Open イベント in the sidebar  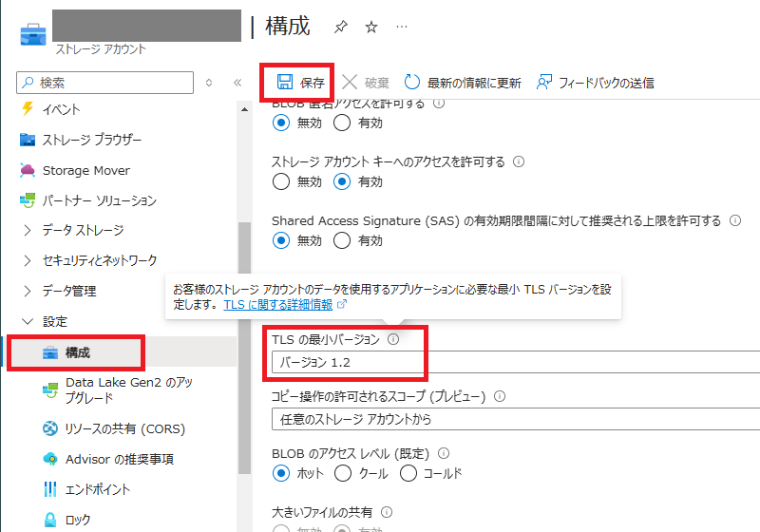61,109
